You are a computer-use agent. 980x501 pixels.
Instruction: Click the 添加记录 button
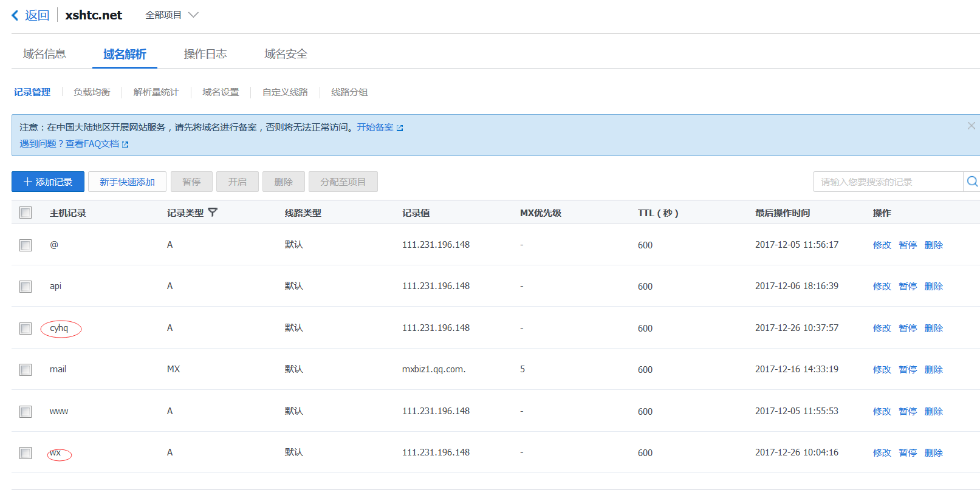[x=48, y=182]
